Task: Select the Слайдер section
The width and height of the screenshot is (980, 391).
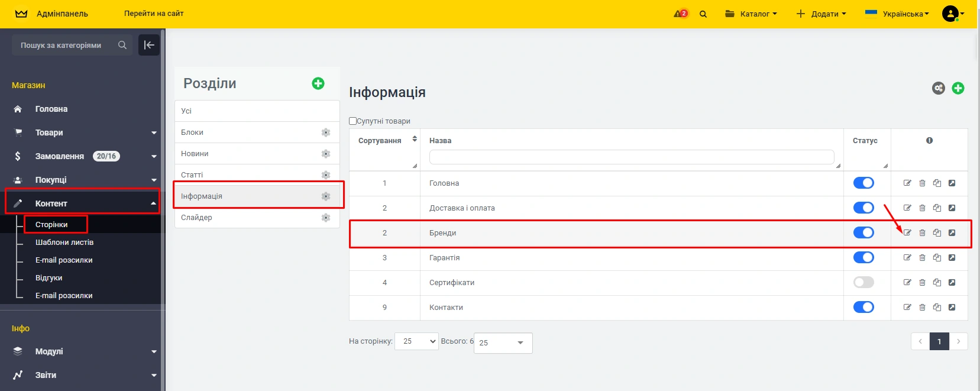Action: [x=197, y=218]
